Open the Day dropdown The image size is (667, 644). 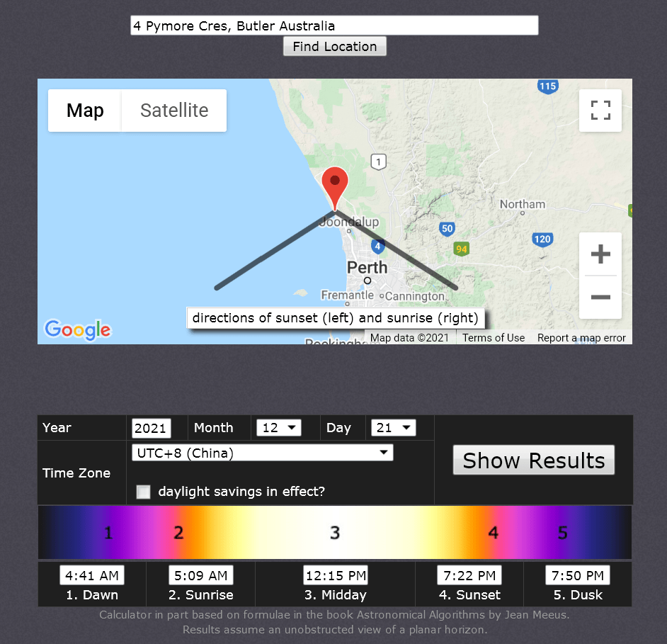(x=393, y=428)
